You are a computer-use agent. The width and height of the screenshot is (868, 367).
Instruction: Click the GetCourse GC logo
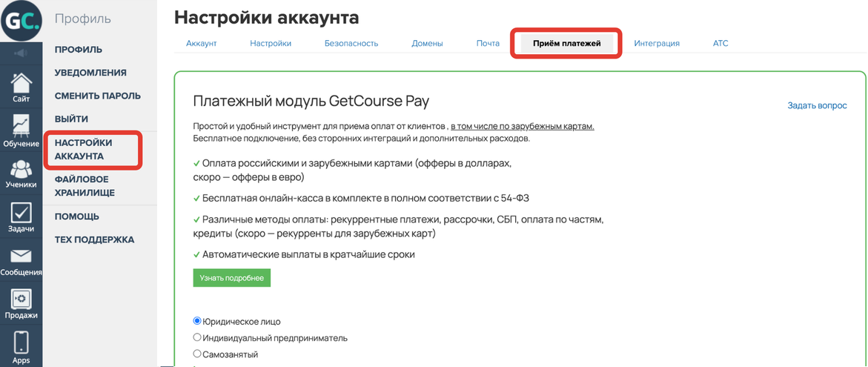pos(21,21)
